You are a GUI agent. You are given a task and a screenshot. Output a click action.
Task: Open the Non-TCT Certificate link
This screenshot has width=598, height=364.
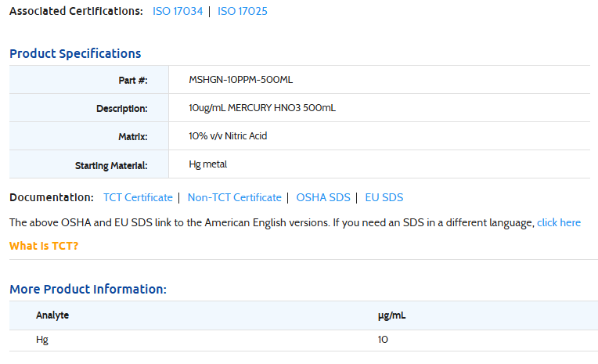[234, 198]
